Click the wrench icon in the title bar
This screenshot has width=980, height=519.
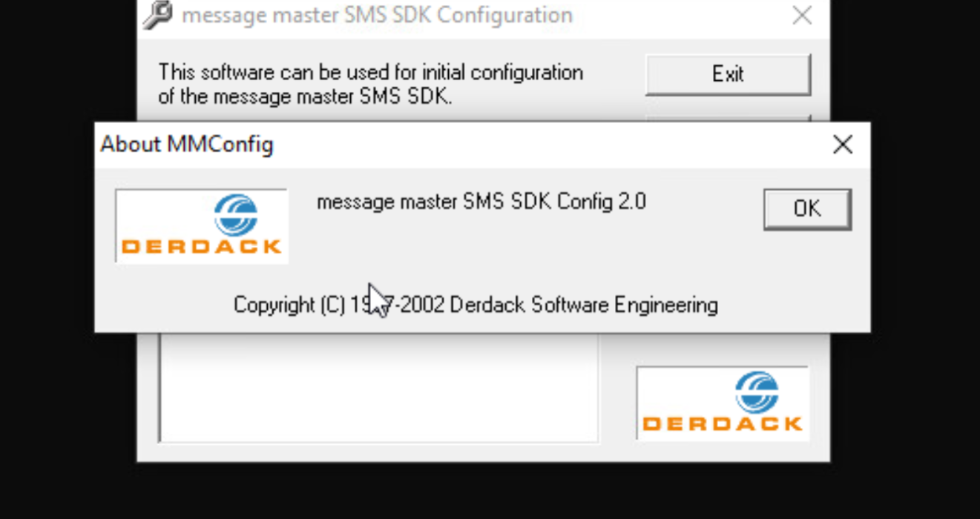click(157, 15)
